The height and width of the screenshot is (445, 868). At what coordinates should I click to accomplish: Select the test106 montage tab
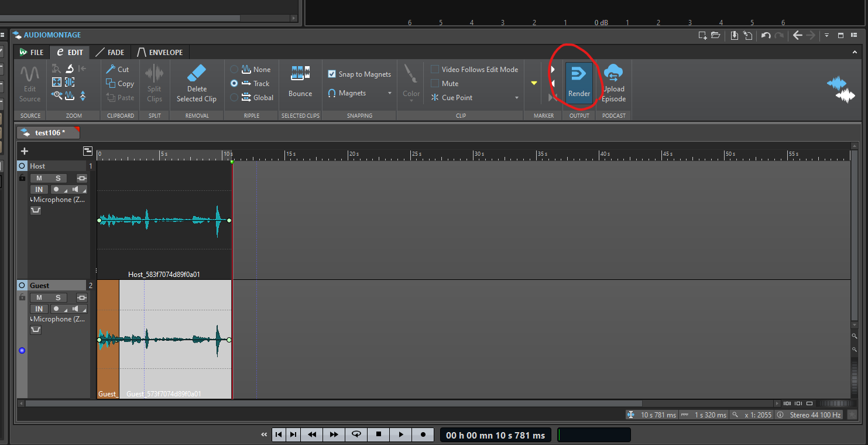point(49,133)
